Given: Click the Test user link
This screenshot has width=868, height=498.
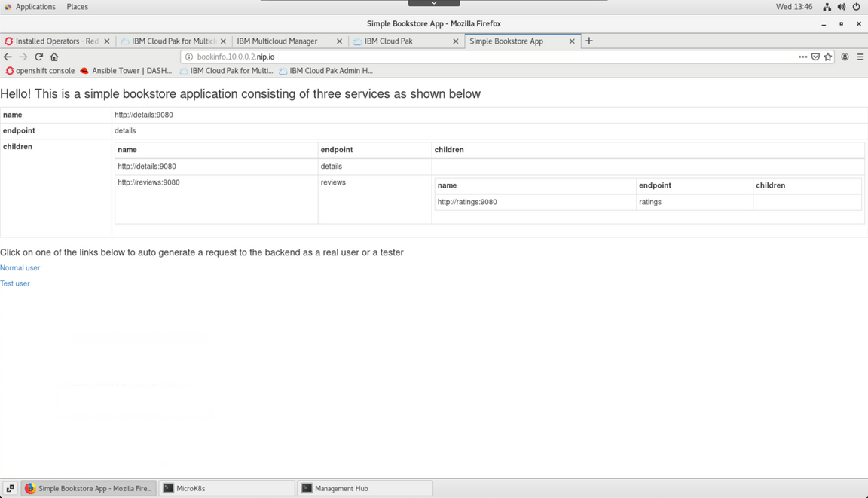Looking at the screenshot, I should tap(15, 283).
